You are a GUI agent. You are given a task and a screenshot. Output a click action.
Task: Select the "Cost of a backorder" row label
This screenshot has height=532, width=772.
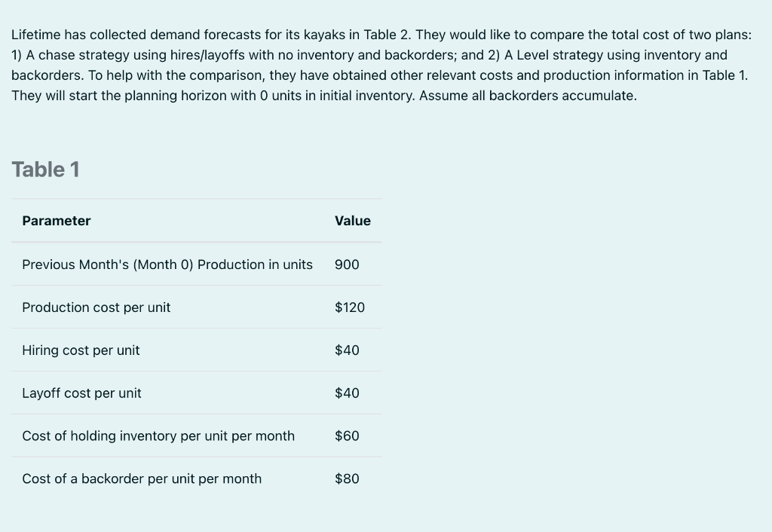(x=142, y=479)
